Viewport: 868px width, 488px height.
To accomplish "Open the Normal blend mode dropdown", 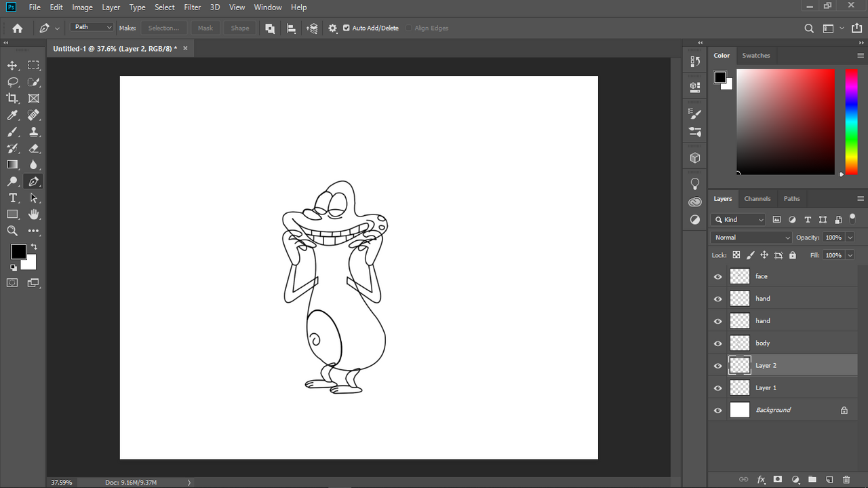I will (751, 238).
